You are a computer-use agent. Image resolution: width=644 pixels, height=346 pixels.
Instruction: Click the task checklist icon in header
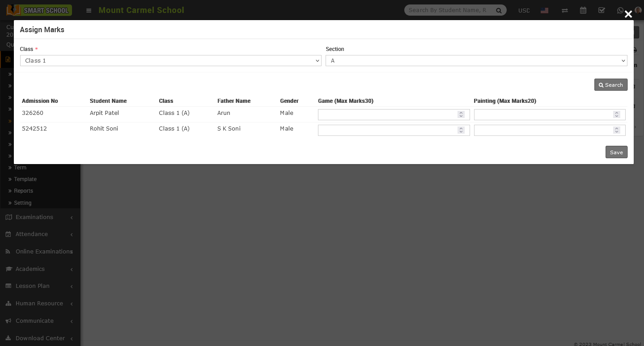[602, 10]
